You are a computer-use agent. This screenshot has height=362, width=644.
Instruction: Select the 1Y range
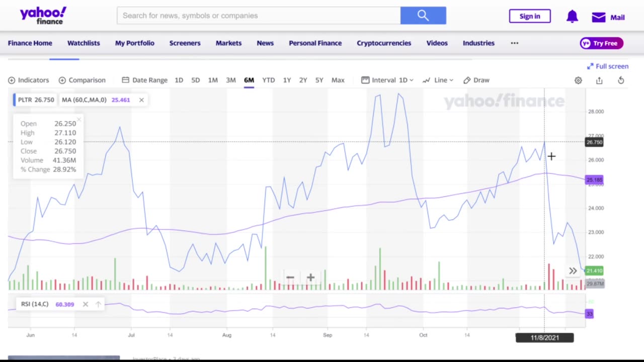point(287,80)
